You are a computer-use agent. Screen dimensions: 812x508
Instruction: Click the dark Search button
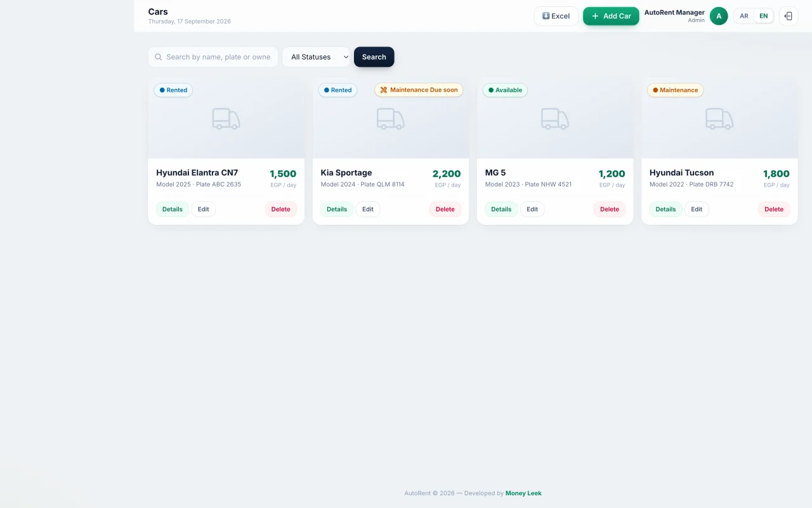click(374, 57)
